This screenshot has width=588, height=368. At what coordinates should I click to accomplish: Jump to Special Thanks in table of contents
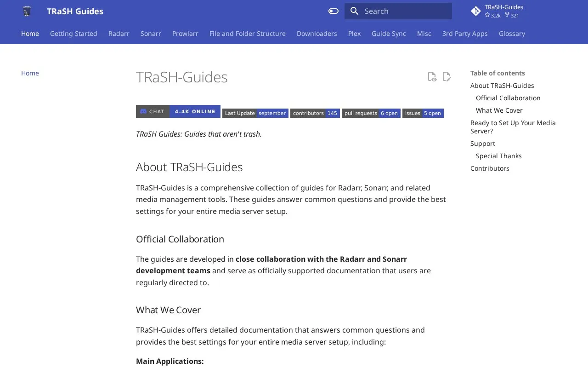[499, 156]
